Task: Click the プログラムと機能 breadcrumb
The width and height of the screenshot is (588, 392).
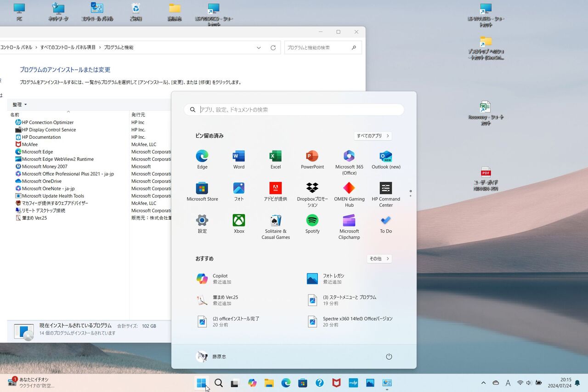Action: [119, 47]
